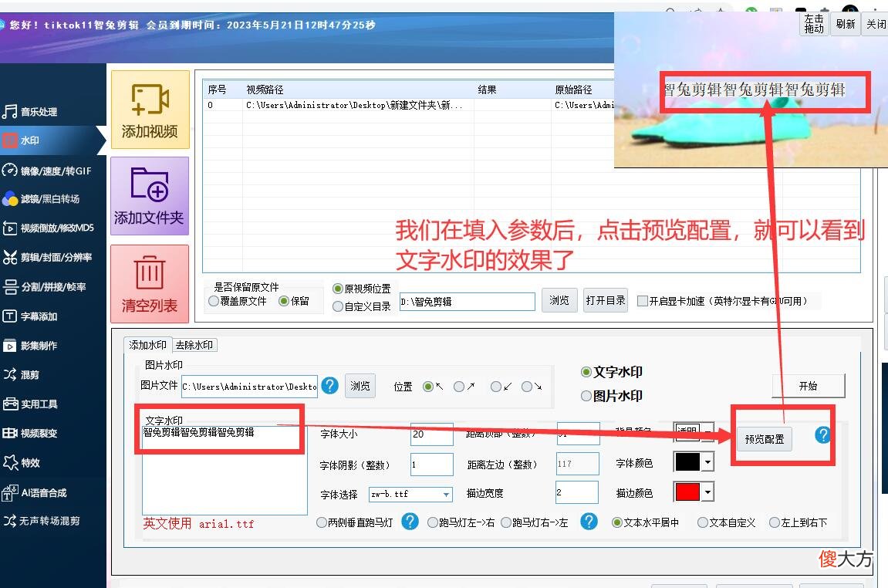
Task: Open 特效 section
Action: [x=22, y=463]
